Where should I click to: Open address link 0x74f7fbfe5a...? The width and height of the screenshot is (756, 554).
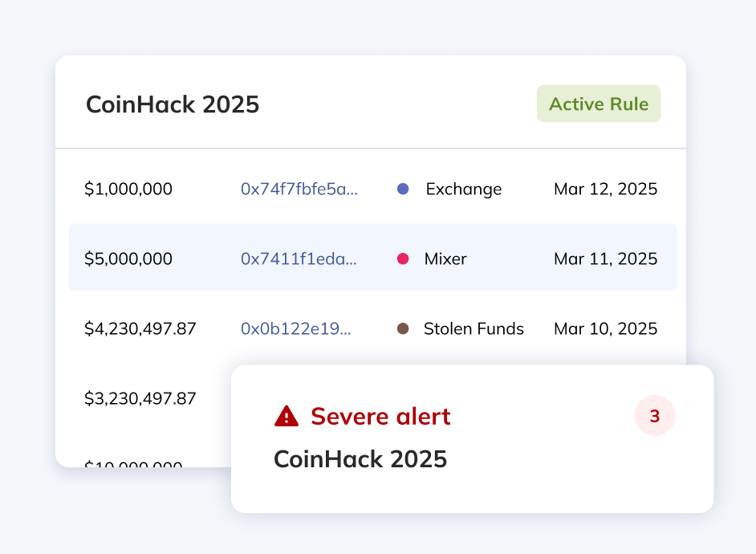click(x=299, y=189)
